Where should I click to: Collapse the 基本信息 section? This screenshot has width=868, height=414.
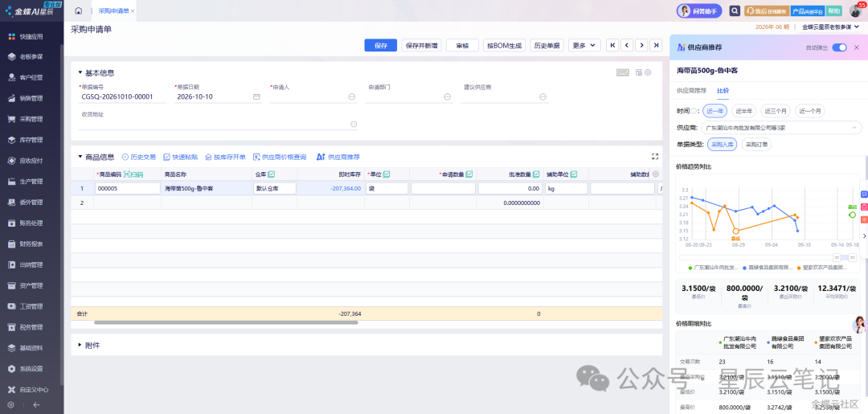[x=80, y=72]
